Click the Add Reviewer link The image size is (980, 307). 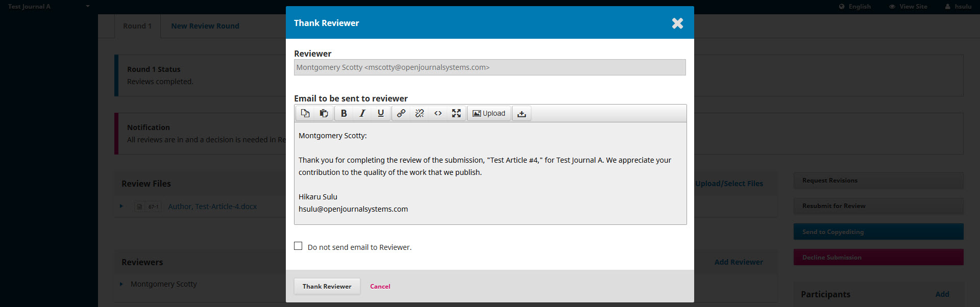coord(739,262)
